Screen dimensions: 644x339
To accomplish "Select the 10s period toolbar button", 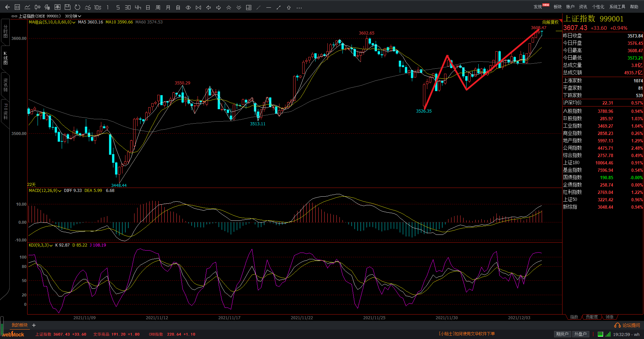I will tap(98, 7).
